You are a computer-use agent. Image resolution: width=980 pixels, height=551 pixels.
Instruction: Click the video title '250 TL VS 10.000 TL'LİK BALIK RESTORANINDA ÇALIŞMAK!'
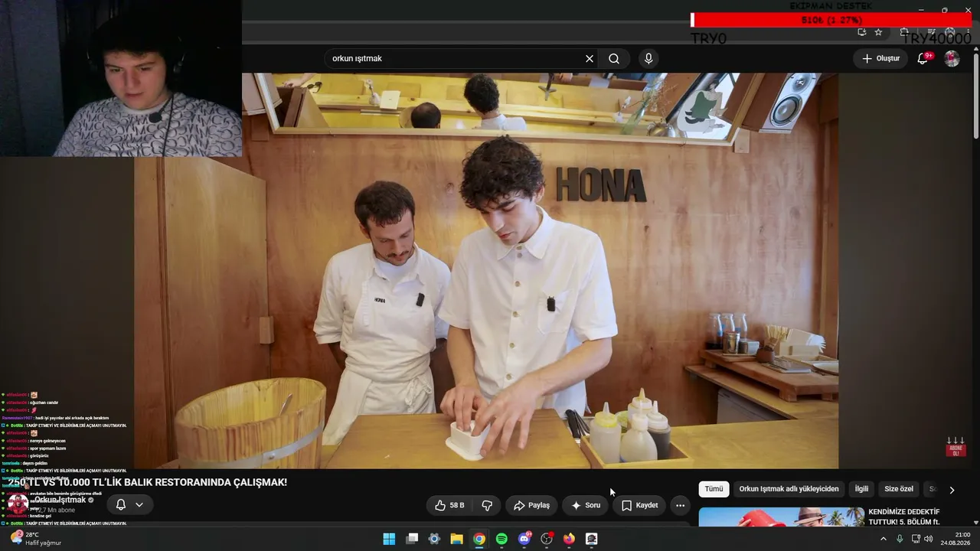(148, 482)
